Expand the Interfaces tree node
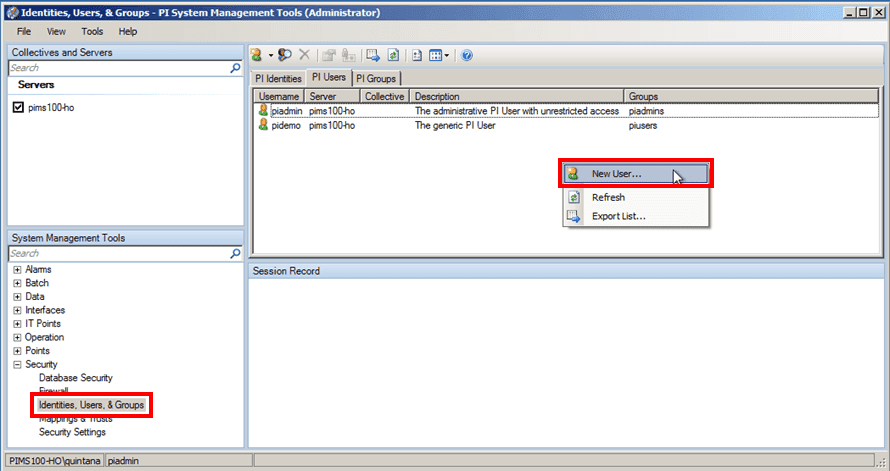This screenshot has height=471, width=890. [17, 310]
